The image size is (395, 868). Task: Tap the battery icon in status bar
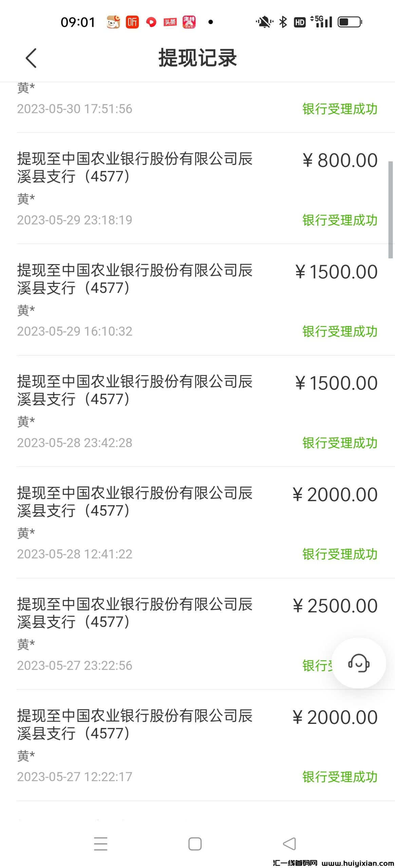pos(350,22)
